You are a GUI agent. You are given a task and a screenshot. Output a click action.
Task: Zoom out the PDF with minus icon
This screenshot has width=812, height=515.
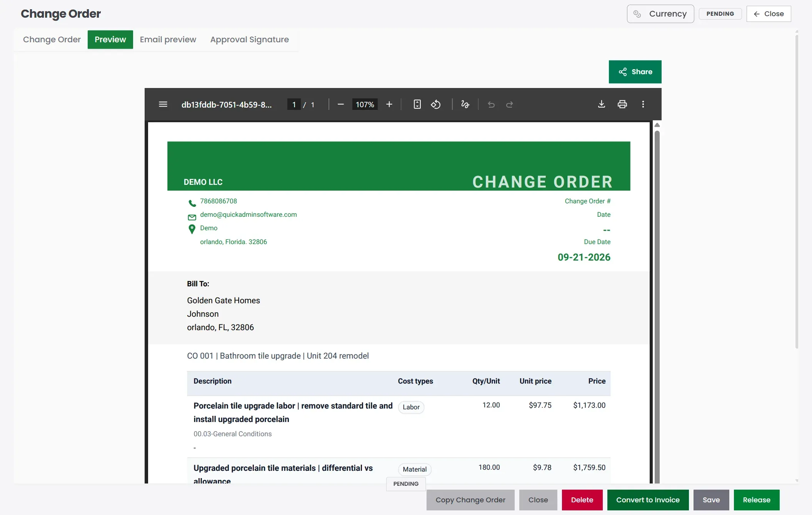[340, 104]
